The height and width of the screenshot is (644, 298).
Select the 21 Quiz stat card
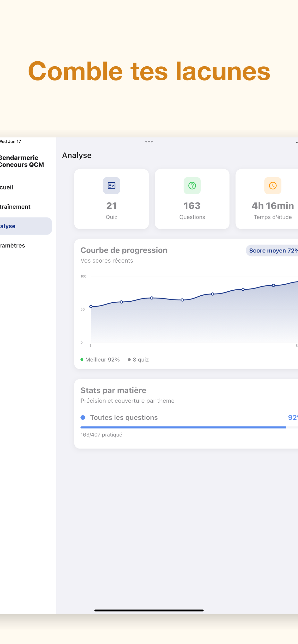point(111,199)
